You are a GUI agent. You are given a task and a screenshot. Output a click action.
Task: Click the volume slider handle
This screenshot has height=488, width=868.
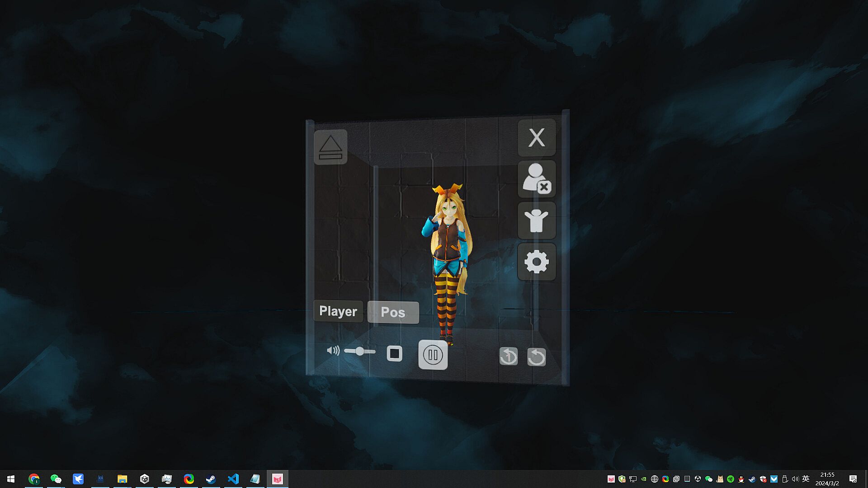(x=359, y=351)
